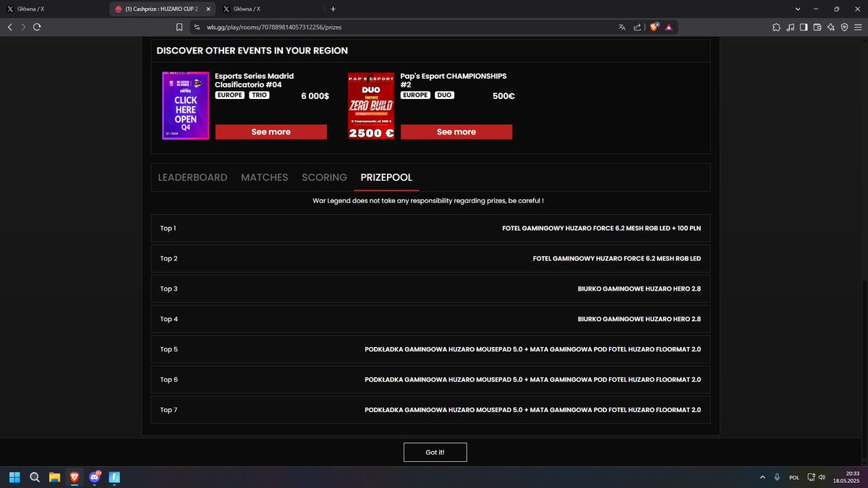Click the Brave browser taskbar icon
This screenshot has width=868, height=488.
pyautogui.click(x=75, y=477)
